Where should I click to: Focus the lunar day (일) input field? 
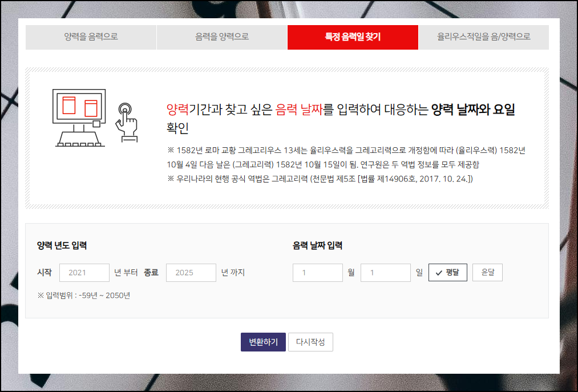coord(386,273)
